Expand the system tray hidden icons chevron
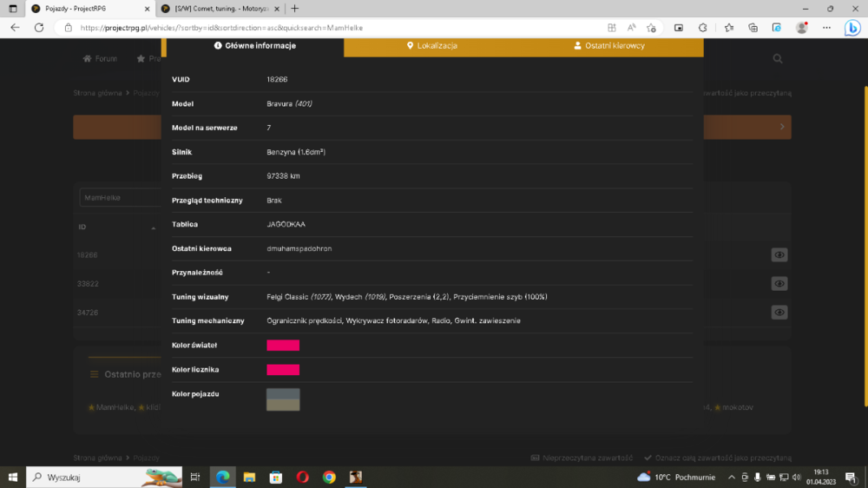The width and height of the screenshot is (868, 488). [x=731, y=477]
